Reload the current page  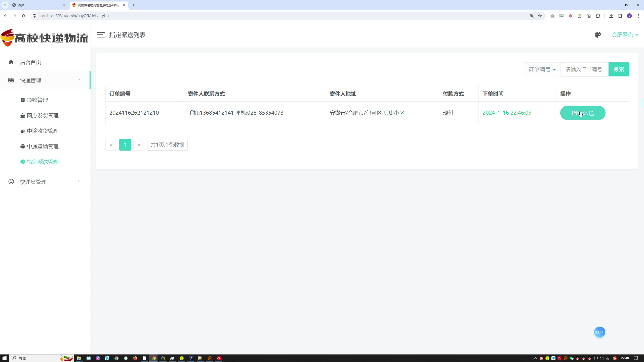(24, 16)
